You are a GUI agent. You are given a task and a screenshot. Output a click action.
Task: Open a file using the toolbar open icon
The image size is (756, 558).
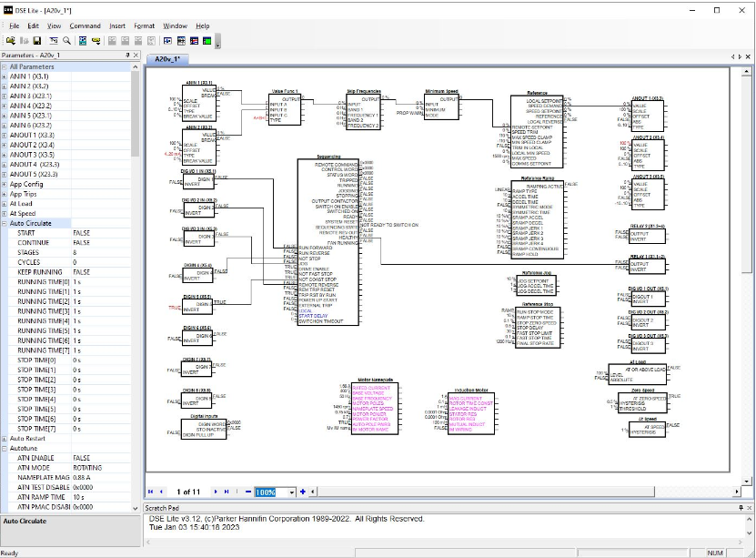[11, 41]
